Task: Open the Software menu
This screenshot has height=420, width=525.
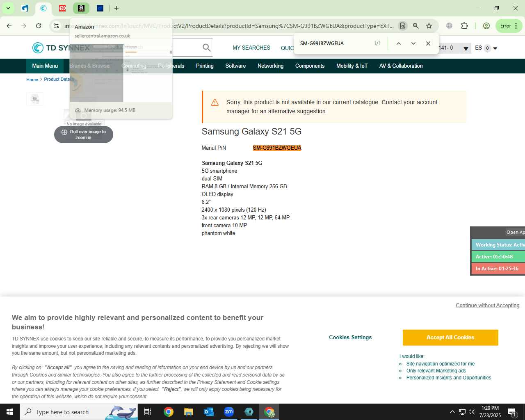Action: (x=235, y=66)
